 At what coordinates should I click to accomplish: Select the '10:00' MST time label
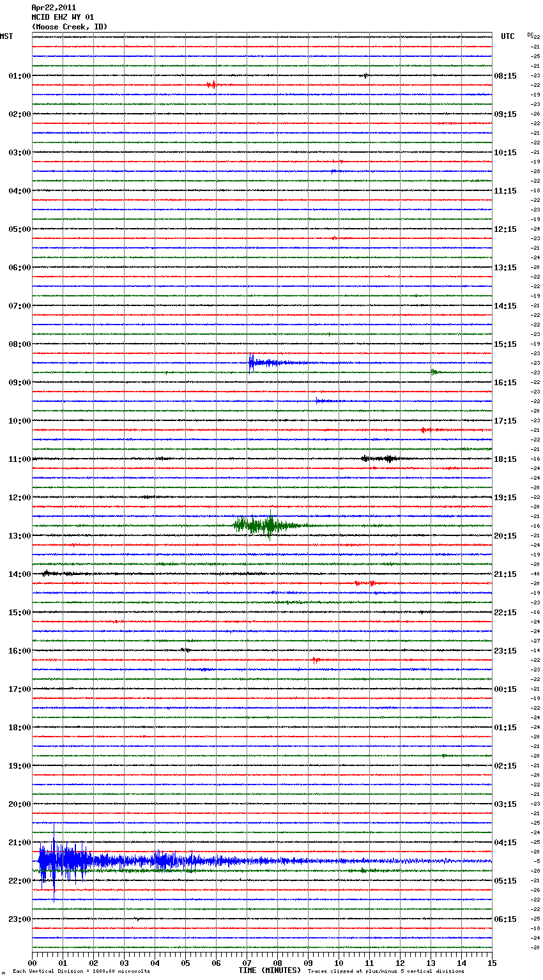point(20,421)
